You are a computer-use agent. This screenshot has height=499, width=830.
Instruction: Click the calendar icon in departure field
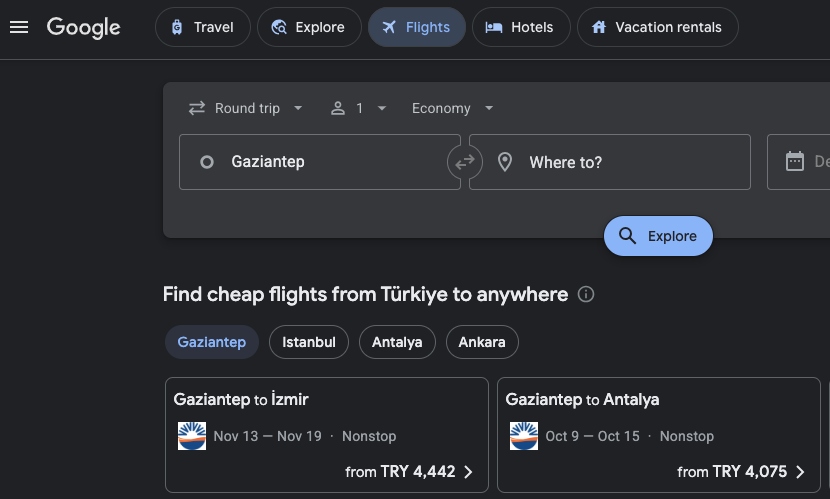coord(795,162)
